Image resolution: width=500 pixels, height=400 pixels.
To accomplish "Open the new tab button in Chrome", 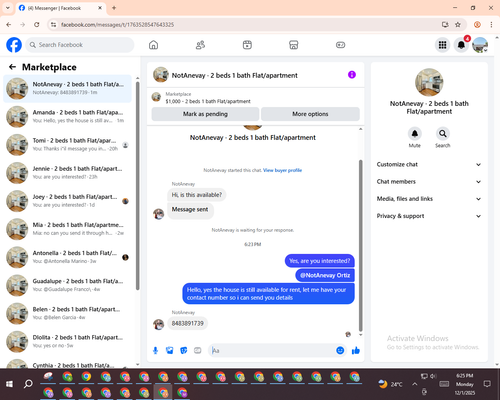I will point(114,8).
